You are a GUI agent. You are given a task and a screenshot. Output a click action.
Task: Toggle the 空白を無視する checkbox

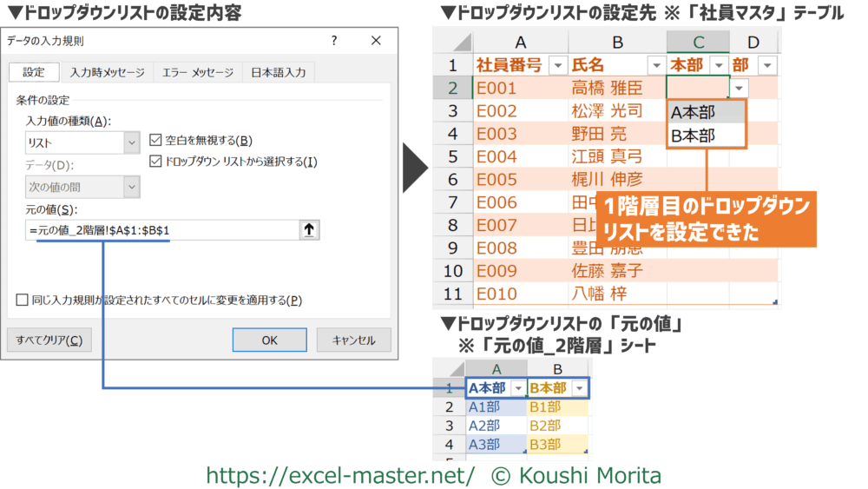(x=155, y=140)
